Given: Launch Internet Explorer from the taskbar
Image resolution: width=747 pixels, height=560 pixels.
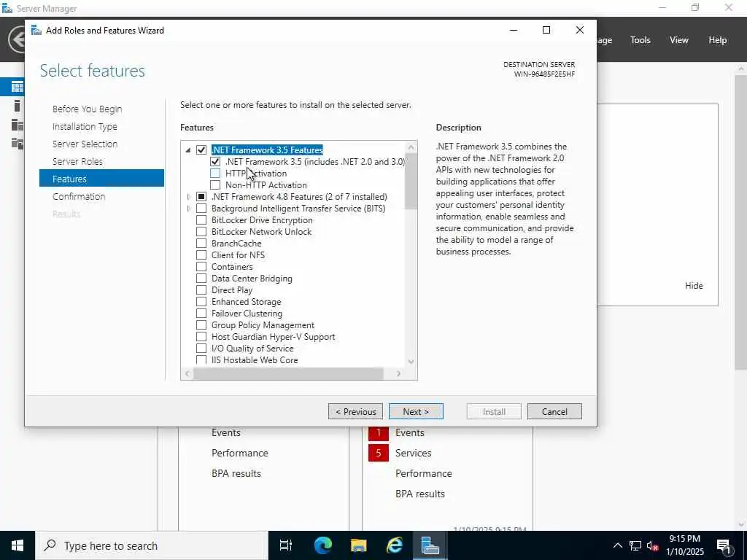Looking at the screenshot, I should click(395, 545).
